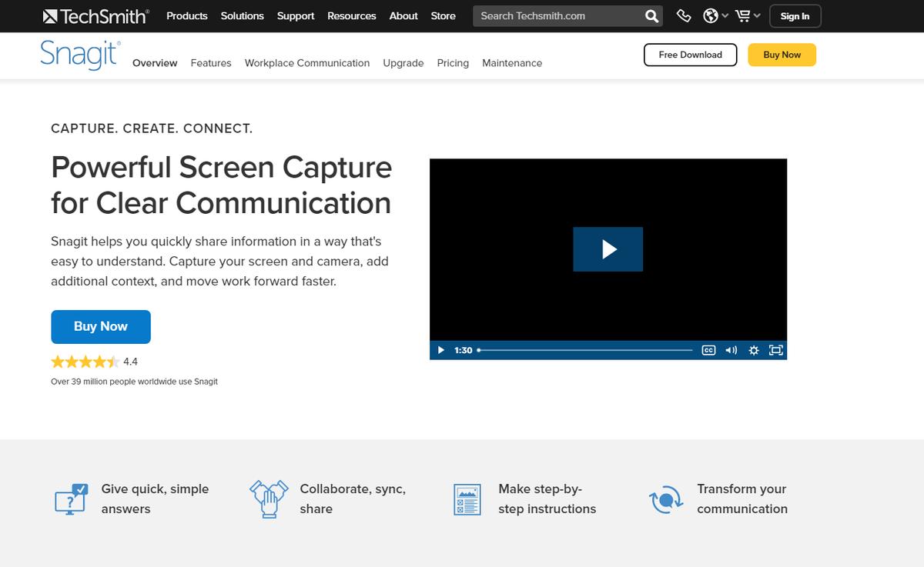The image size is (924, 567).
Task: Toggle closed captions on the video
Action: tap(708, 350)
